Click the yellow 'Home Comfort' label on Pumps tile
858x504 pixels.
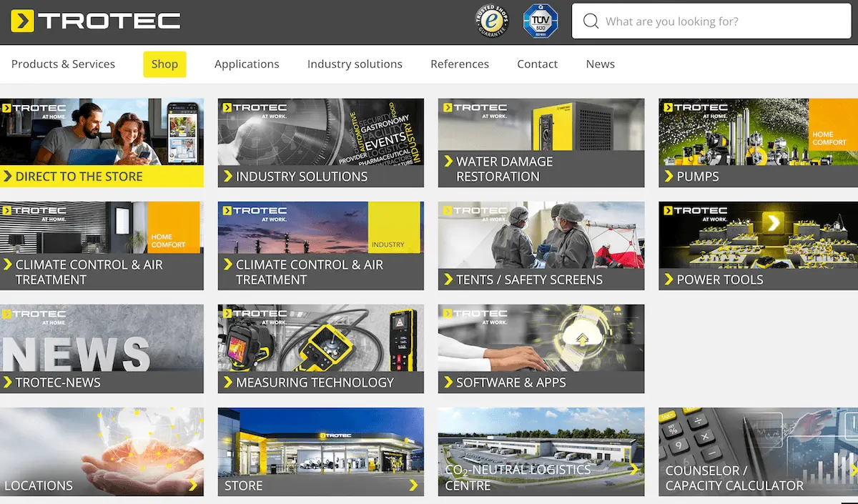(833, 124)
